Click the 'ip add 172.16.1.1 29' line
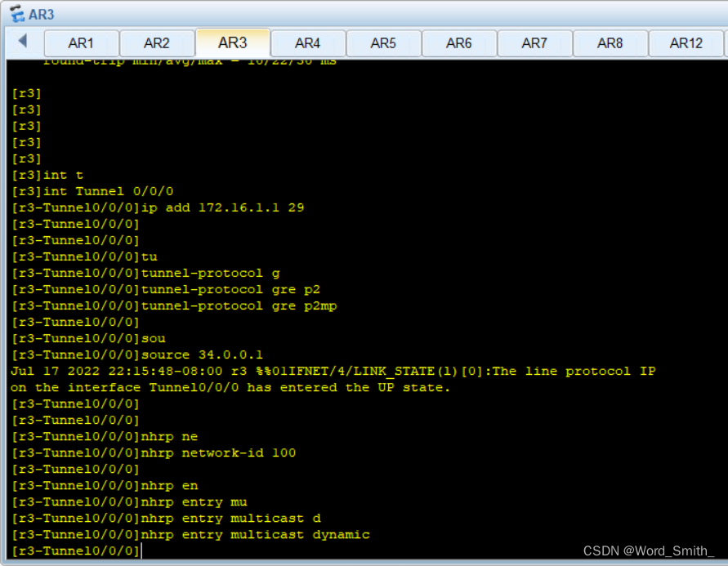 tap(158, 207)
